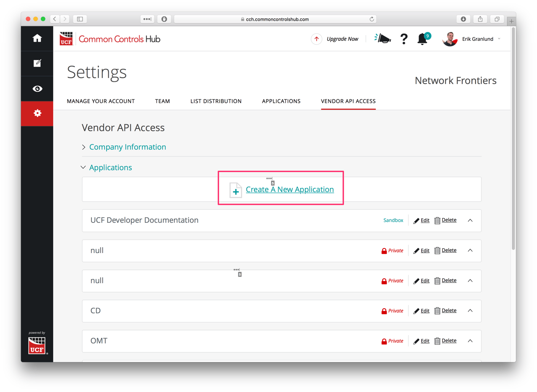Collapse the Applications section
Screen dimensions: 537x392
110,167
